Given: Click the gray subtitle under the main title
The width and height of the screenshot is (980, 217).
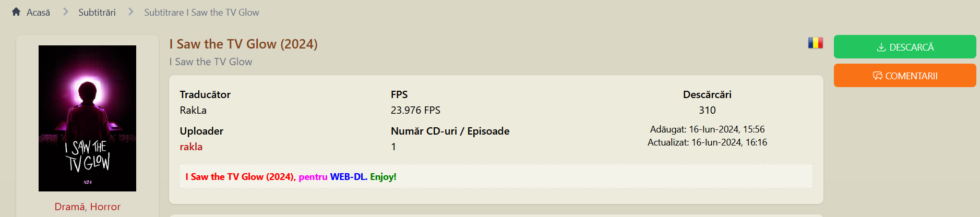Looking at the screenshot, I should pyautogui.click(x=211, y=62).
